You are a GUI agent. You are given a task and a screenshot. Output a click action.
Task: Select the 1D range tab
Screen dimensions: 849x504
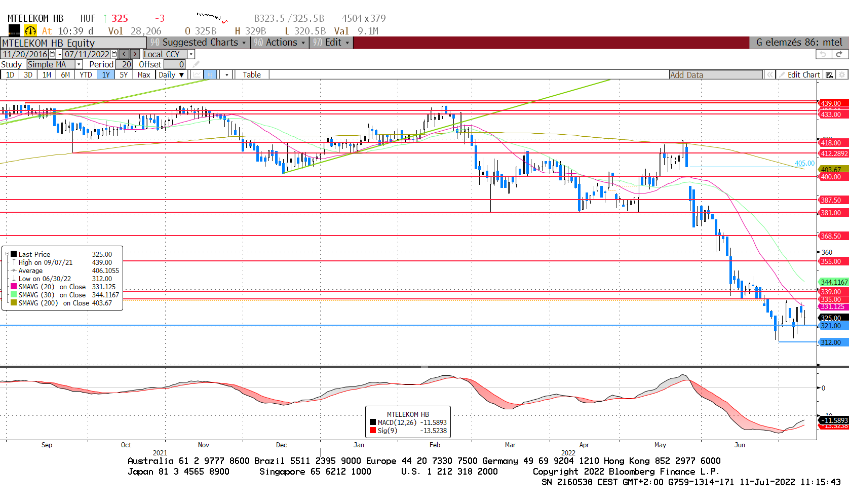[x=10, y=75]
